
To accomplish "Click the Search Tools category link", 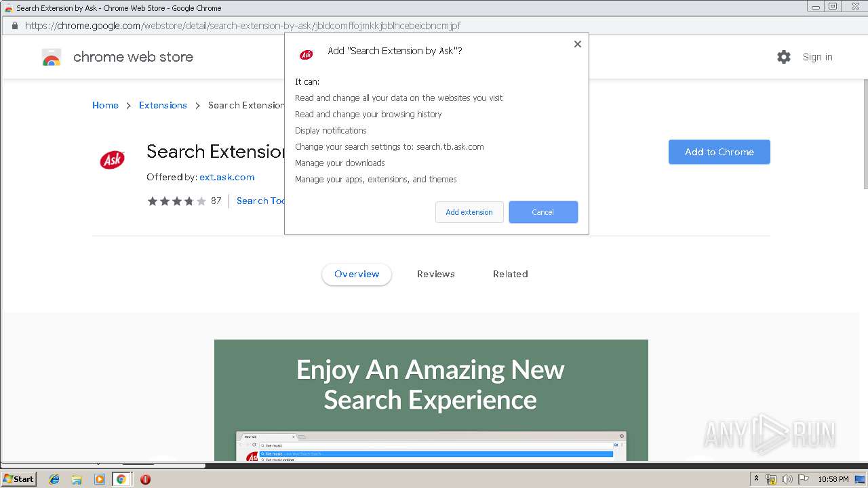I will [260, 201].
